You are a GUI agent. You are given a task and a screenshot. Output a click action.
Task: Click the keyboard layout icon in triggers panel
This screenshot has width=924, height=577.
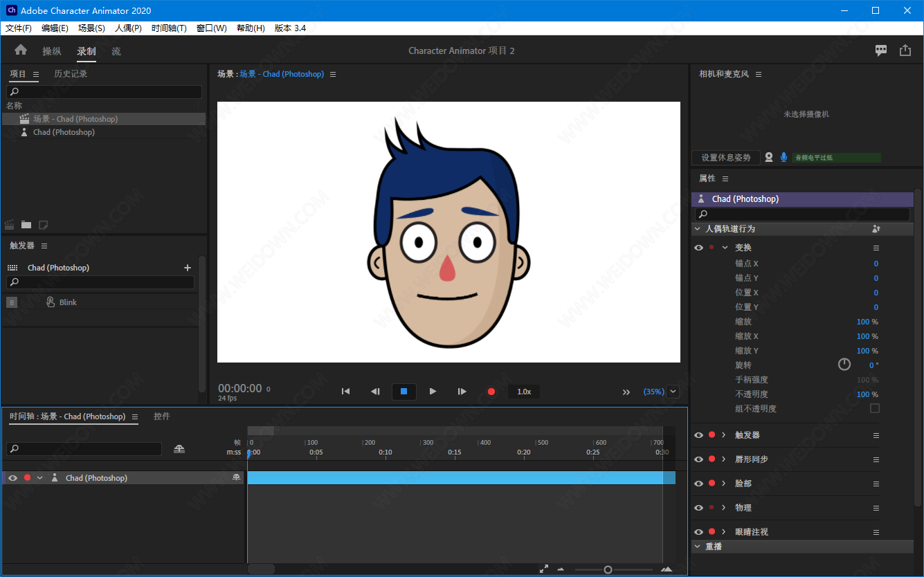coord(12,268)
